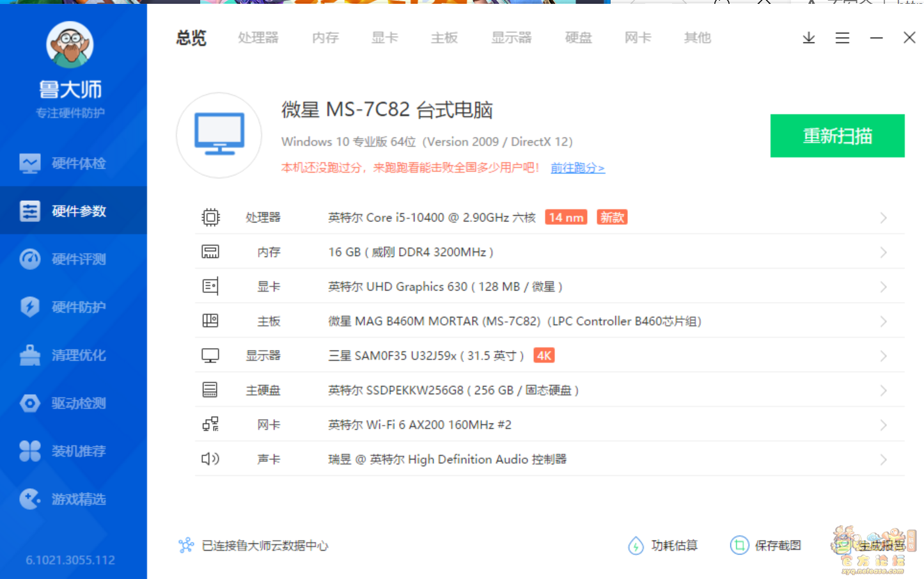The width and height of the screenshot is (924, 579).
Task: Click the download arrow icon in title bar
Action: [x=809, y=38]
